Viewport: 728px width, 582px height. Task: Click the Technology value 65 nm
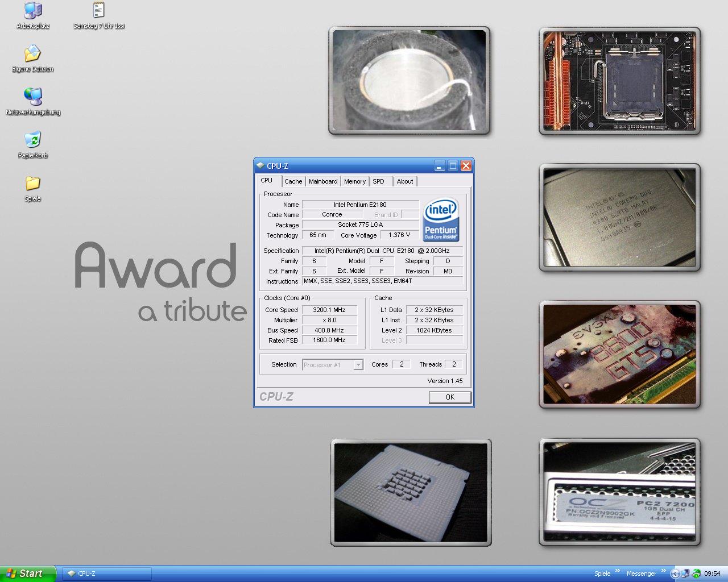tap(318, 235)
